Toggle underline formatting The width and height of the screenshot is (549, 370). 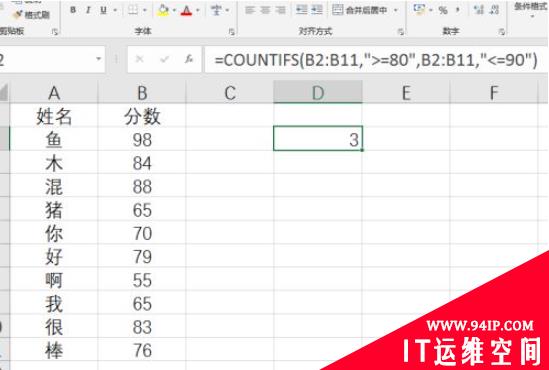[x=103, y=10]
